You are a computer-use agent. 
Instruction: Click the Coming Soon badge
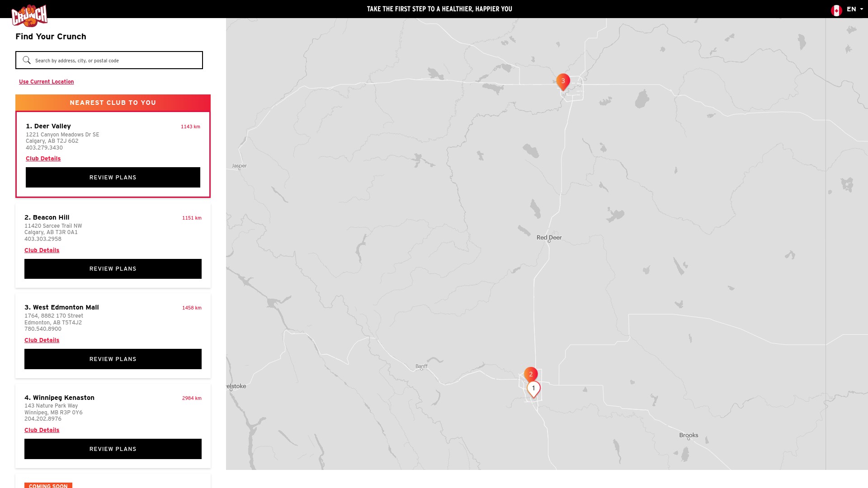(x=48, y=485)
